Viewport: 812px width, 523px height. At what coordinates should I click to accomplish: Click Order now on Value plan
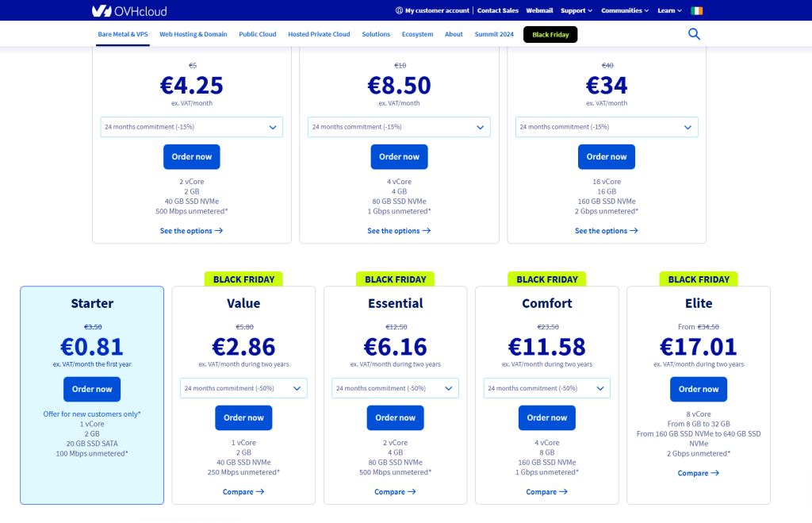(243, 417)
